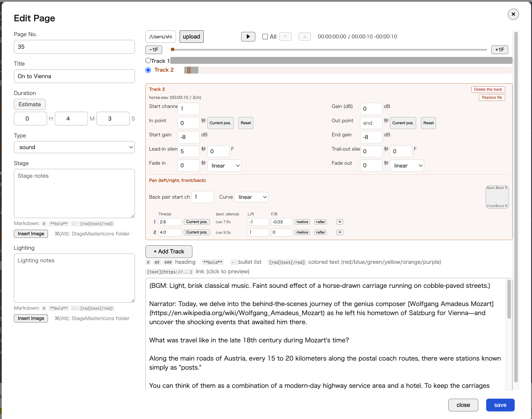This screenshot has width=532, height=419.
Task: Click Delete this track
Action: tap(488, 89)
